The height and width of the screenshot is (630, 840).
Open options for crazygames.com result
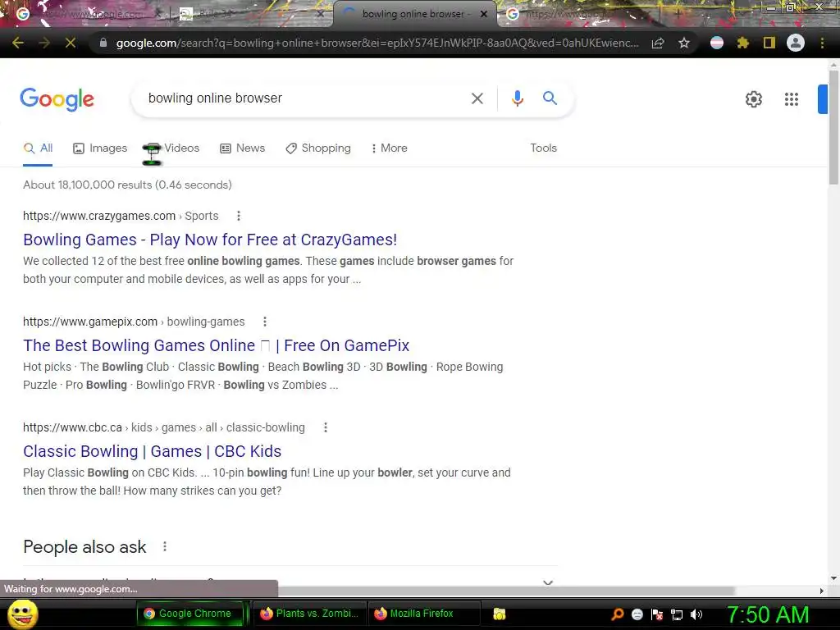pos(239,216)
